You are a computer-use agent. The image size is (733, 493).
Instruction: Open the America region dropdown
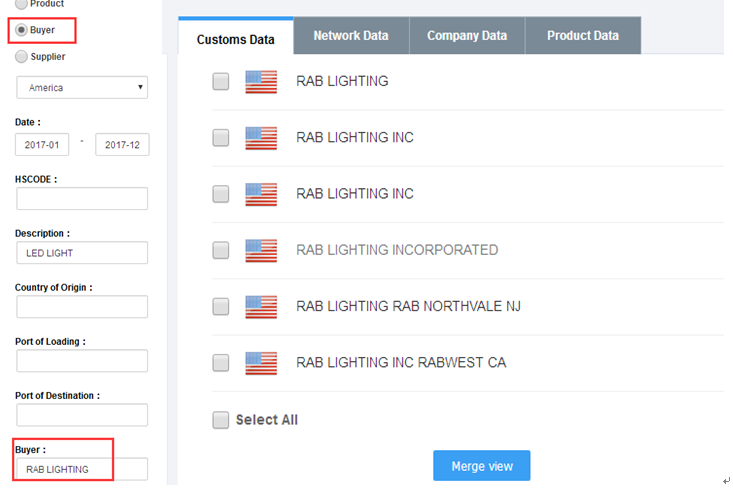[82, 88]
